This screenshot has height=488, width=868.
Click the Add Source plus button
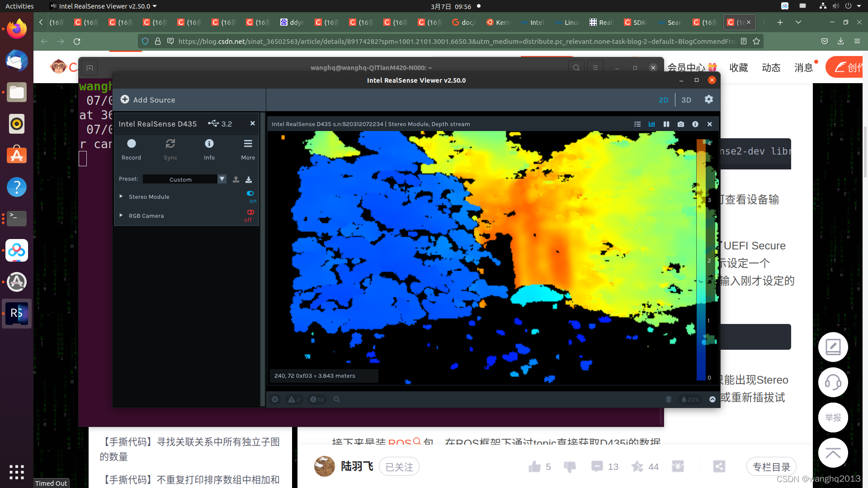125,99
